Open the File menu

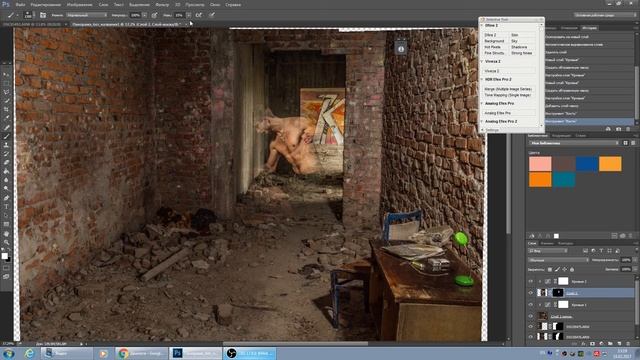[20, 4]
